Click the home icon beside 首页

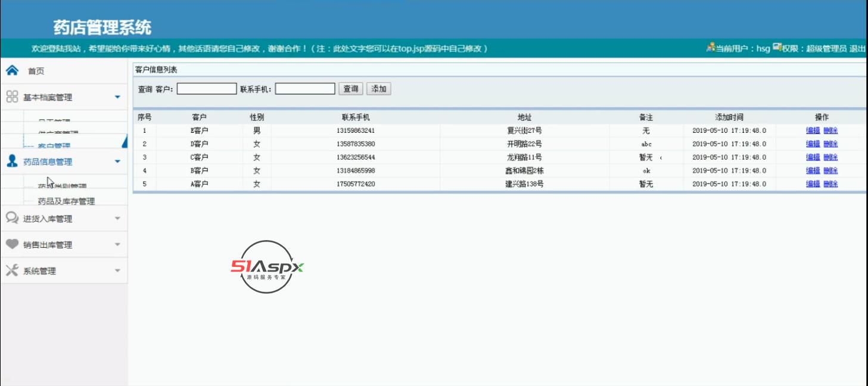11,70
